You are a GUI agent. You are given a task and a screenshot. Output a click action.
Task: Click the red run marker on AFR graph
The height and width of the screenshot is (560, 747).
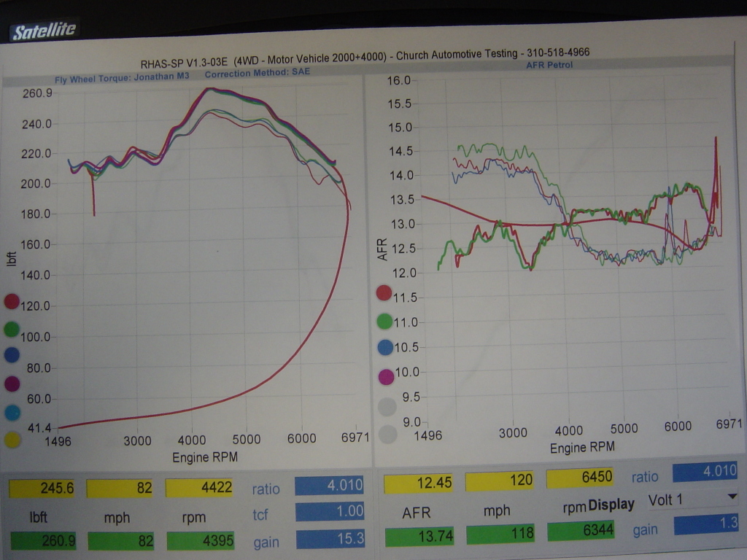coord(384,293)
